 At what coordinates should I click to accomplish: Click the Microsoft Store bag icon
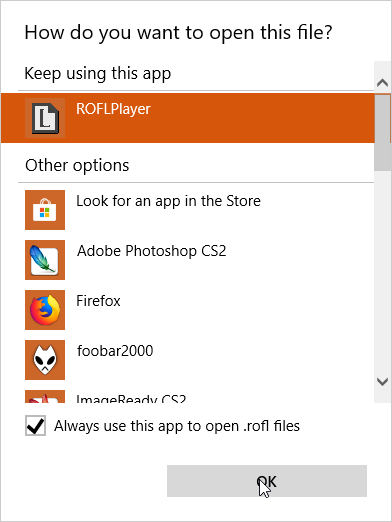[x=45, y=210]
